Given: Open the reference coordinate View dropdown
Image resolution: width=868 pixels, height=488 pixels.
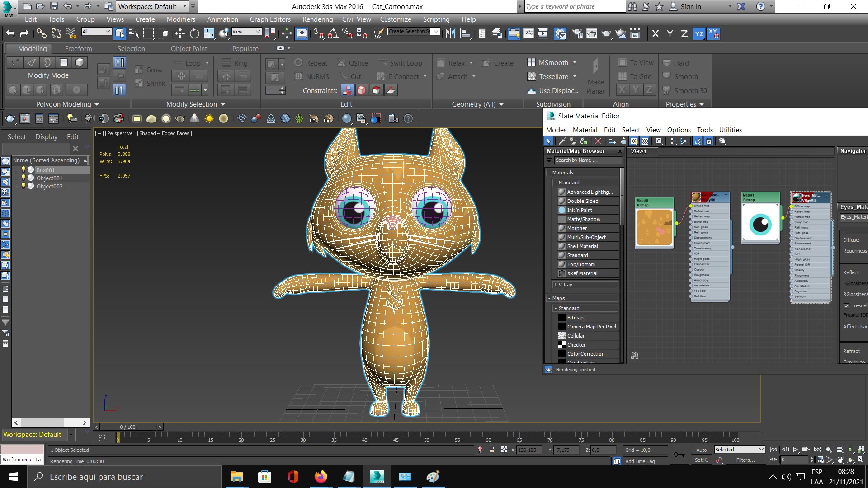Looking at the screenshot, I should (246, 31).
